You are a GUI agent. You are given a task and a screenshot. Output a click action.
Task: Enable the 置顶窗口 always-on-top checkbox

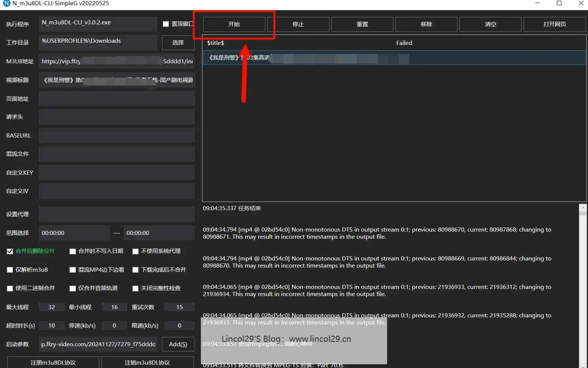166,24
